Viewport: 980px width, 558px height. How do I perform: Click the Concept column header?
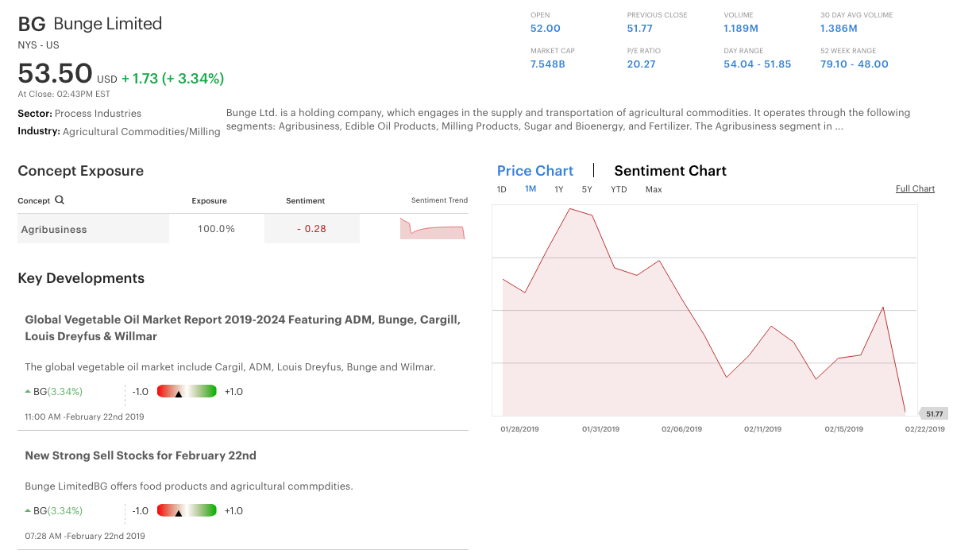[34, 201]
